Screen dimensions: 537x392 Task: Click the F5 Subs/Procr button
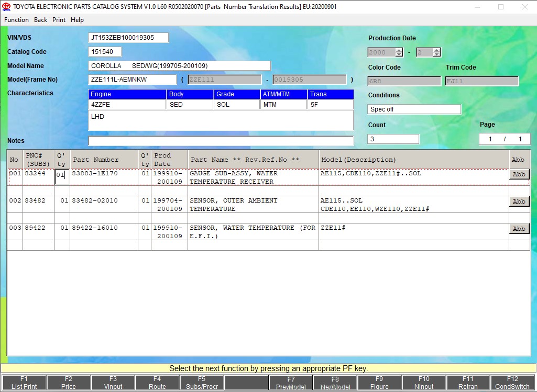tap(202, 383)
